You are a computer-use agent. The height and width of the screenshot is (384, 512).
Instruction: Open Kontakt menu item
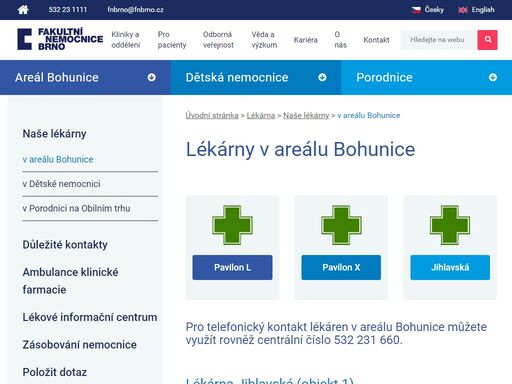(x=376, y=40)
